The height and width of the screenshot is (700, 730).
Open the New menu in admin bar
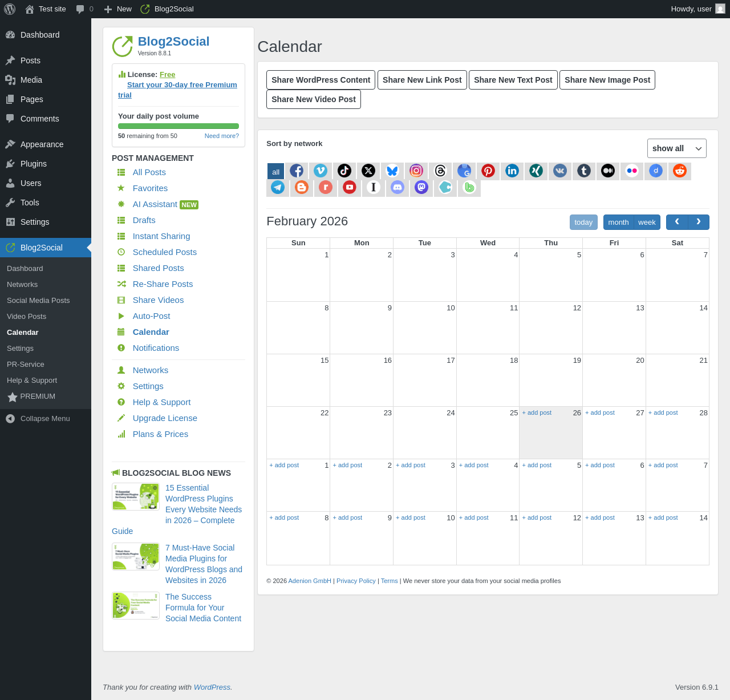118,9
